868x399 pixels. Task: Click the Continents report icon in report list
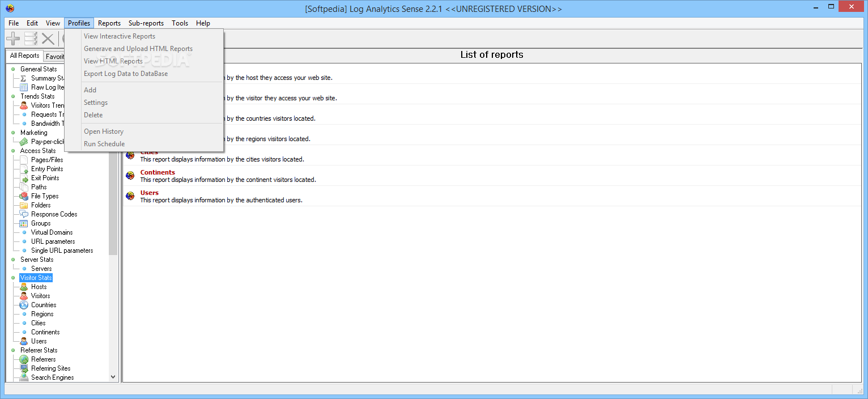point(130,176)
